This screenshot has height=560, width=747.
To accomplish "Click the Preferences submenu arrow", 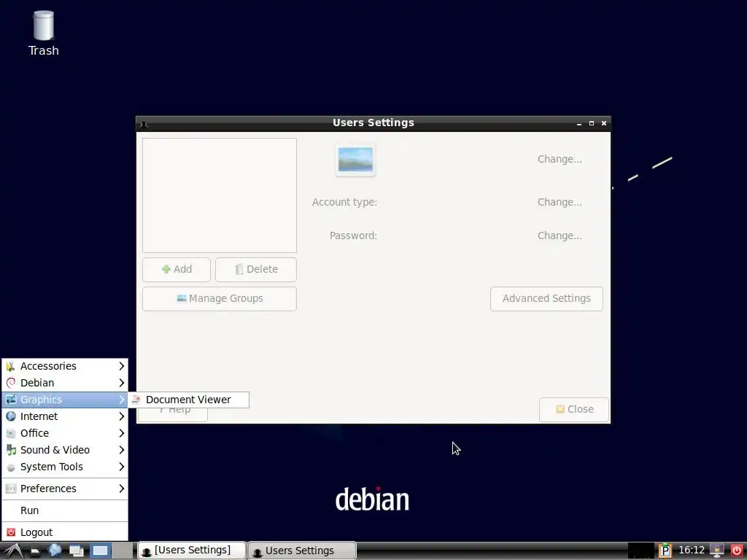I will (122, 489).
